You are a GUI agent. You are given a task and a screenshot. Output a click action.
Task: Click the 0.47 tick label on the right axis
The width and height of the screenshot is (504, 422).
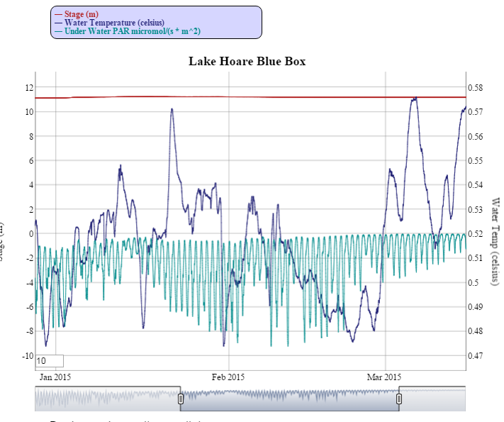[477, 355]
